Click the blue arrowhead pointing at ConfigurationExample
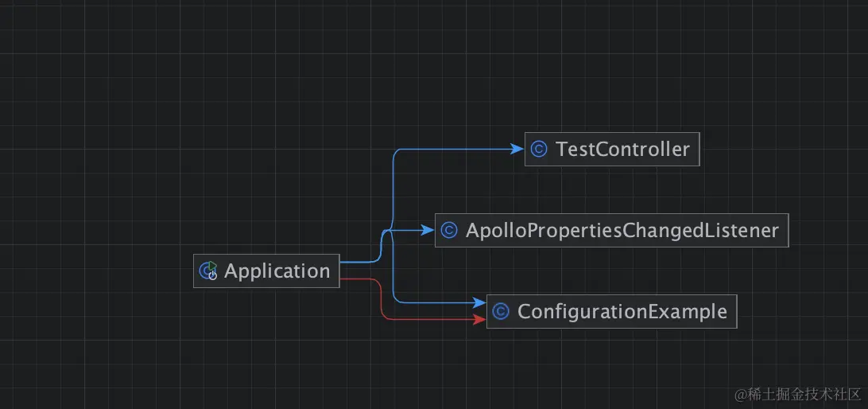The width and height of the screenshot is (868, 409). (x=479, y=302)
